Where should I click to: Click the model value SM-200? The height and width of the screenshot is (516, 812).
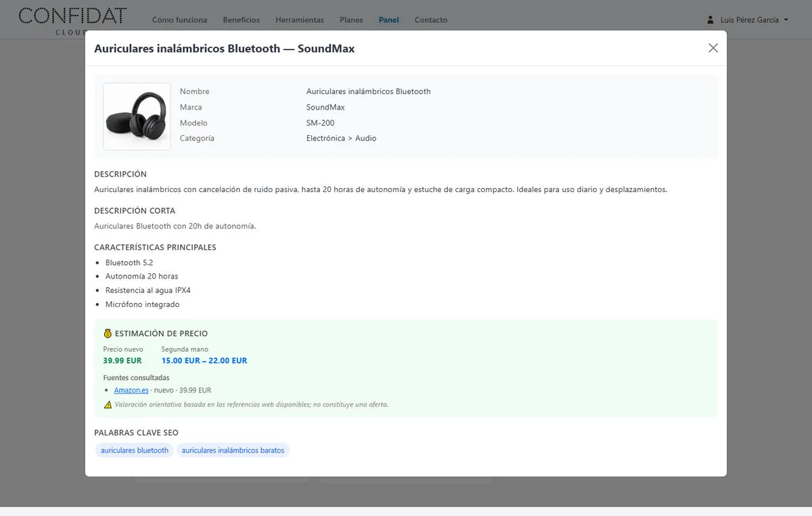click(321, 123)
